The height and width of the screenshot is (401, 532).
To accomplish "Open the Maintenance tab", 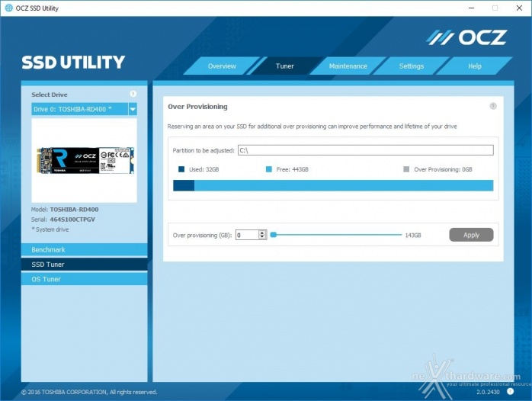I will 348,66.
